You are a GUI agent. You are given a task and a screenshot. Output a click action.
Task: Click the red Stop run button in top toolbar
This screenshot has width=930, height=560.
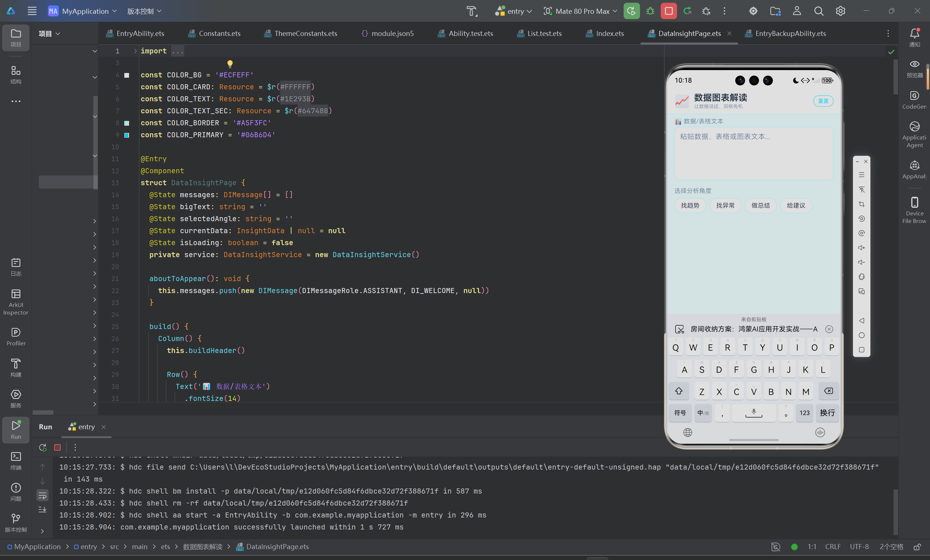[668, 11]
